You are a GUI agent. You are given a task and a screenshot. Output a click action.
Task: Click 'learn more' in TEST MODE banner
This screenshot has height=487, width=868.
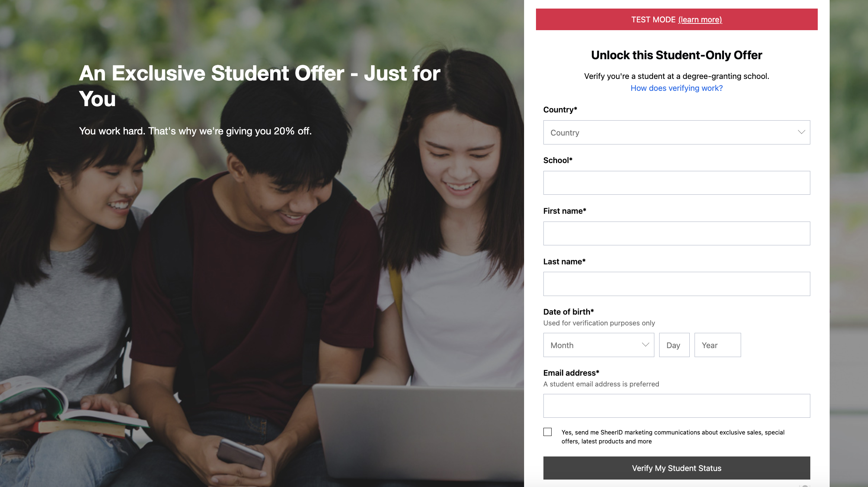click(700, 19)
